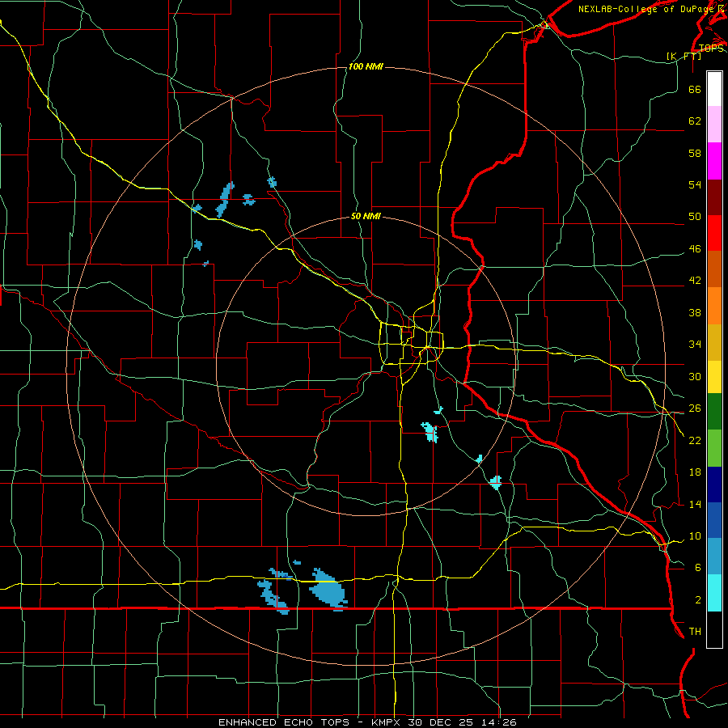Click the gold legend swatch

pyautogui.click(x=714, y=342)
